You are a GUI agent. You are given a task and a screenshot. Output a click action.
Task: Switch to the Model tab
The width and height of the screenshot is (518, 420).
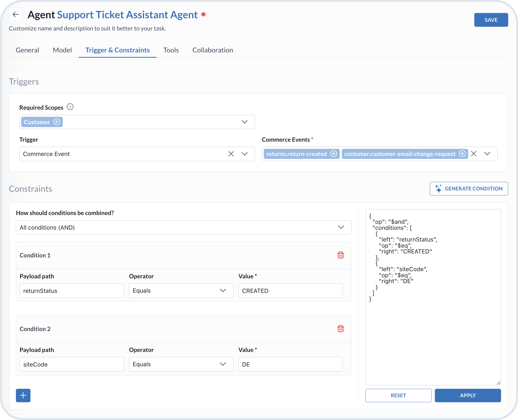[62, 50]
